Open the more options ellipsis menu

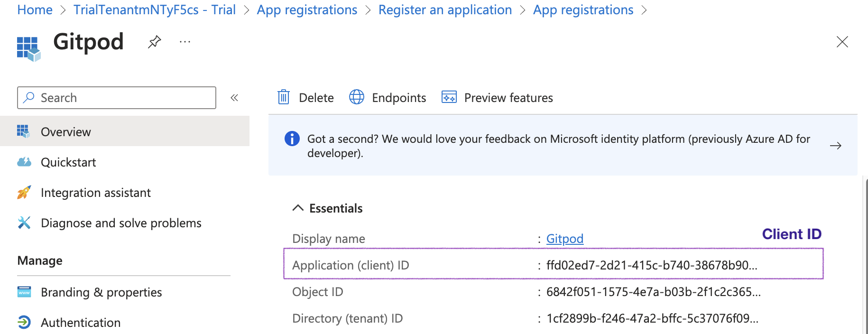(185, 42)
